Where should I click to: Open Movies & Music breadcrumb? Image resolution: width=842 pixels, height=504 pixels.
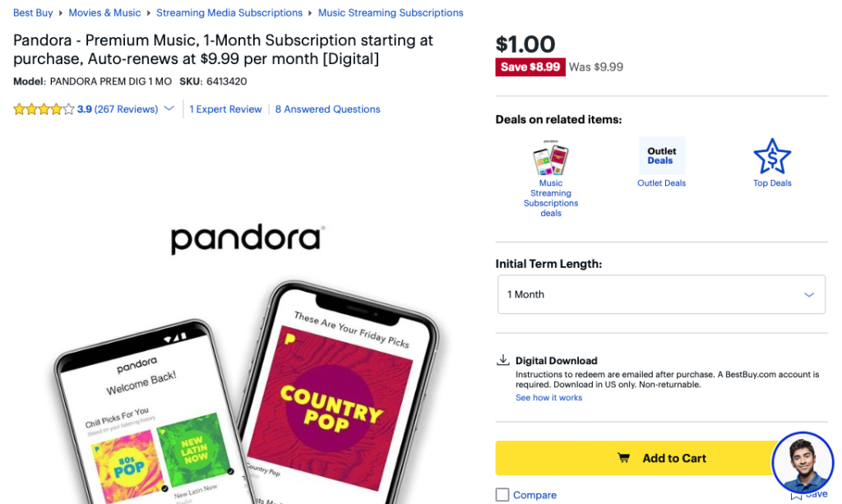104,13
